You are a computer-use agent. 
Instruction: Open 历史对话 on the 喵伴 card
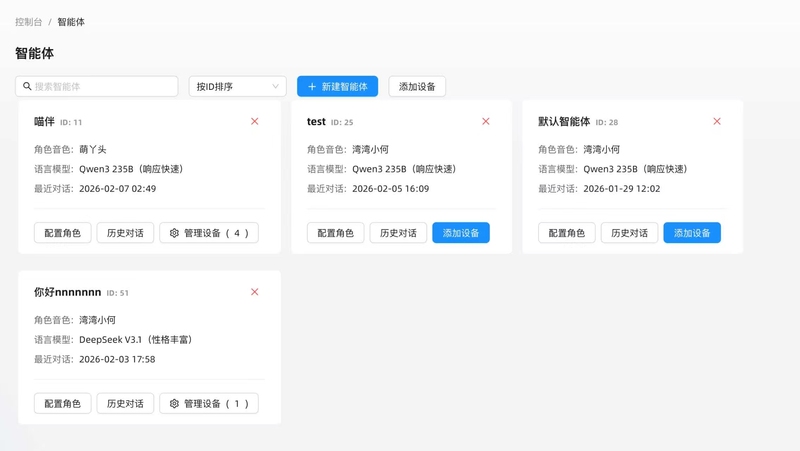tap(125, 233)
